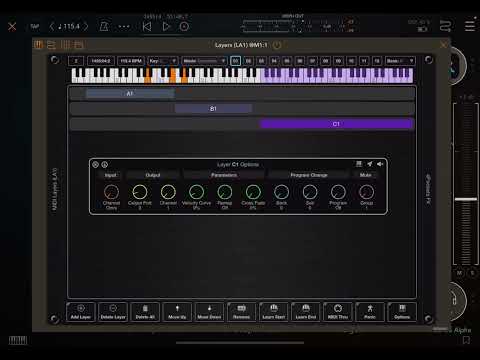Select preset slot 09
Viewport: 480px width, 360px height.
pos(338,61)
